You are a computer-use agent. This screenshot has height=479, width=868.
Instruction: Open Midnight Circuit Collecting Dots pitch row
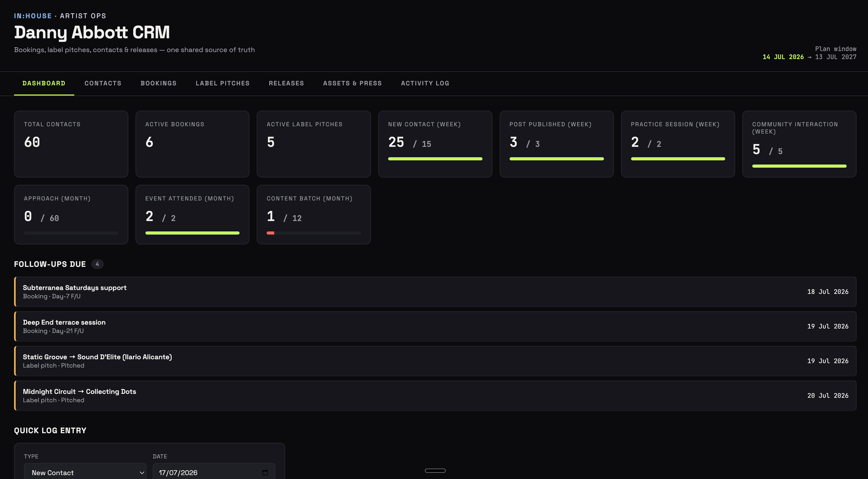tap(435, 396)
